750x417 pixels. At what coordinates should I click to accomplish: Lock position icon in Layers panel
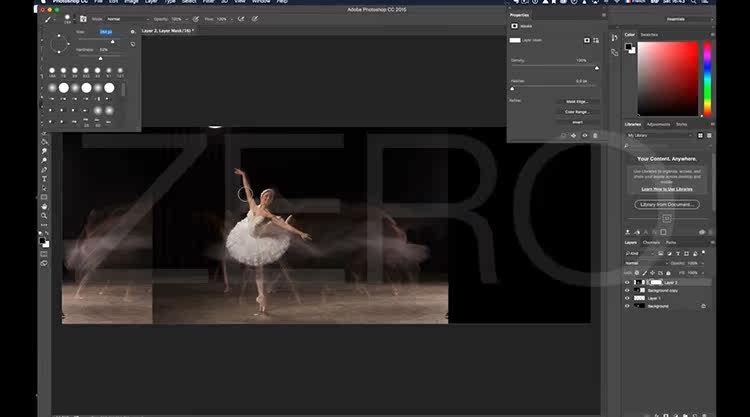[x=652, y=273]
